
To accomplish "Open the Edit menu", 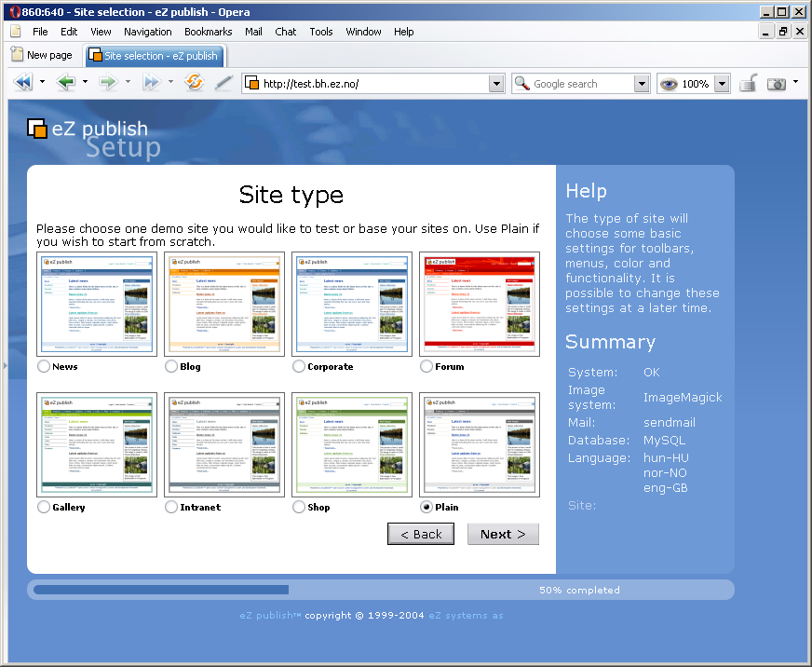I will click(69, 32).
